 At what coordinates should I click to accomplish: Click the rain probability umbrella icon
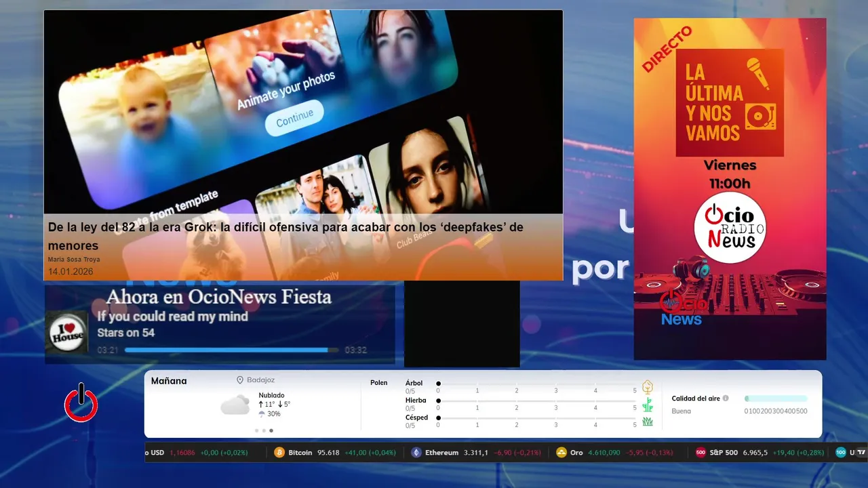(262, 413)
